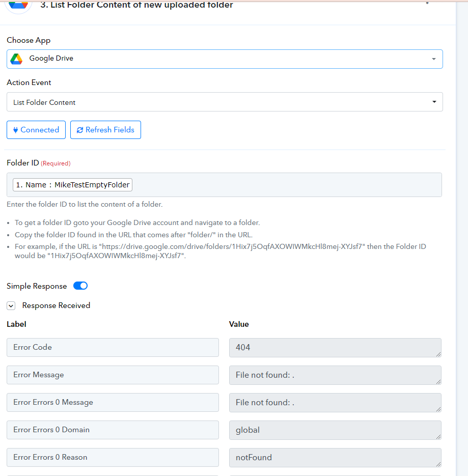Image resolution: width=468 pixels, height=476 pixels.
Task: Open the Action Event dropdown
Action: [225, 102]
